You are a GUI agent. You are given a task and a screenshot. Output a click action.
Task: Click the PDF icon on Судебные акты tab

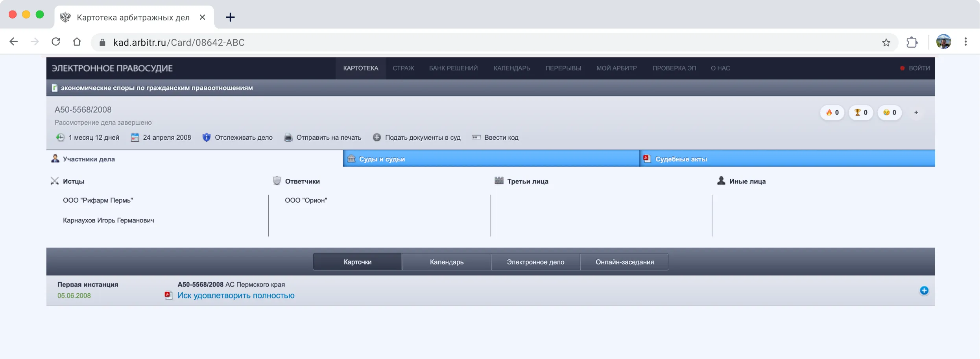647,158
